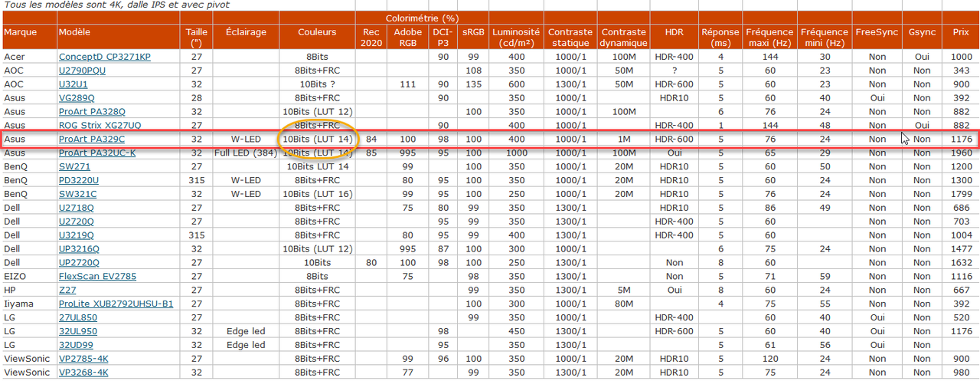Open the Dell UP2720Q link

pyautogui.click(x=80, y=263)
